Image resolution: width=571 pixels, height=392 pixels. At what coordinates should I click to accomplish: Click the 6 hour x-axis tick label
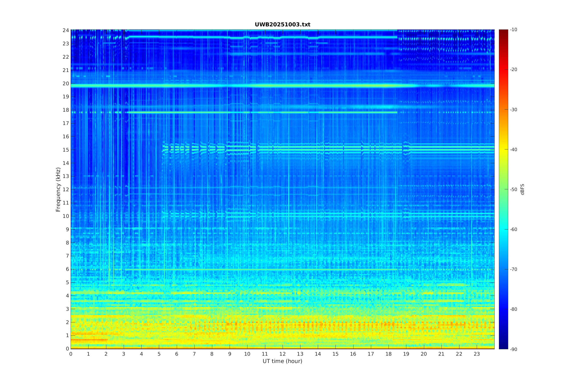tap(177, 354)
